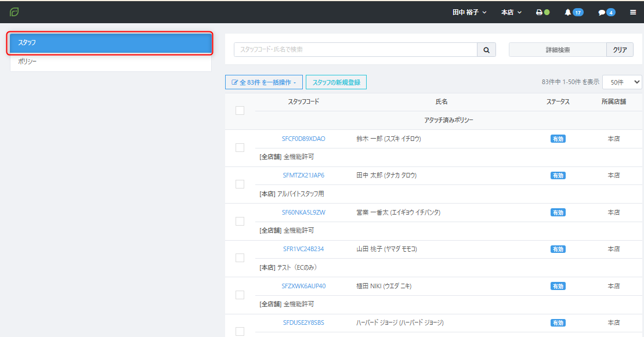The image size is (644, 337).
Task: Click 有効 status badge for 田中 太郎
Action: click(x=558, y=175)
